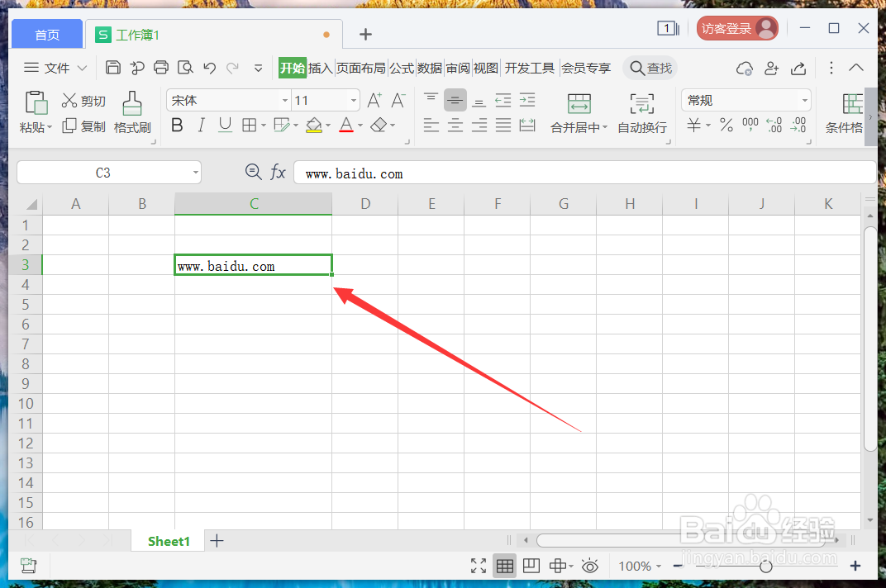886x588 pixels.
Task: Switch to normal grid view in status bar
Action: click(x=505, y=566)
